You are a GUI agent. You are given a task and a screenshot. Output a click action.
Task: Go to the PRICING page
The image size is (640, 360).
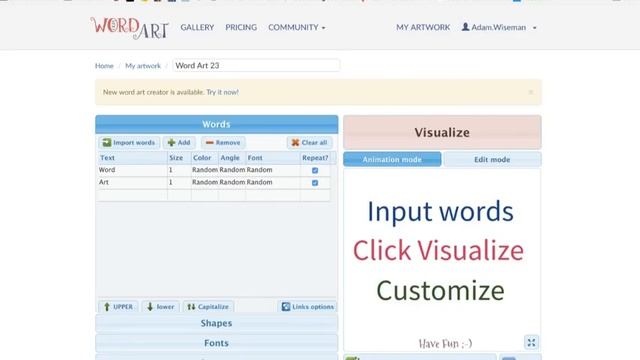click(x=241, y=27)
